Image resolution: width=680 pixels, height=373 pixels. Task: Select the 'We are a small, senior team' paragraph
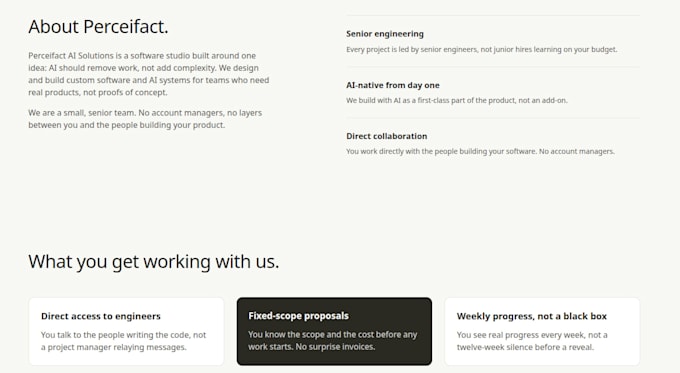(x=145, y=119)
